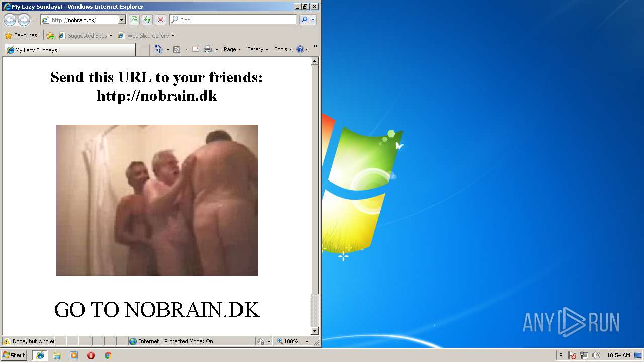Viewport: 644px width, 362px height.
Task: Open the Google Chrome taskbar icon
Action: (x=108, y=355)
